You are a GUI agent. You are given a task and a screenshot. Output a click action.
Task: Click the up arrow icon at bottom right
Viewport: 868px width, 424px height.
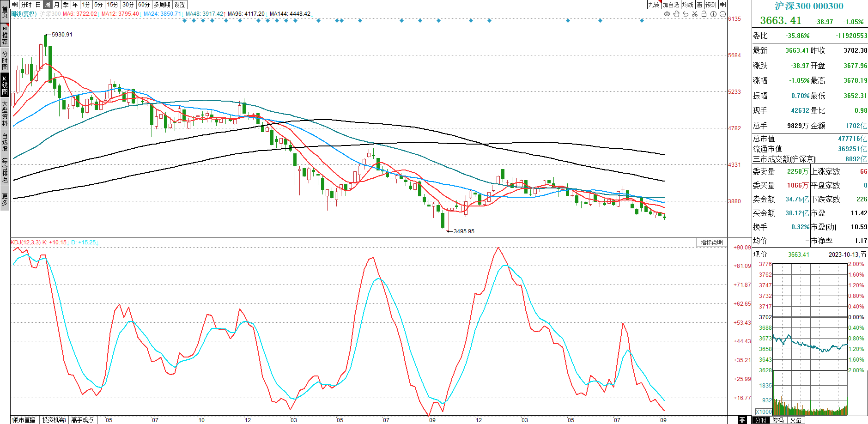(x=742, y=420)
